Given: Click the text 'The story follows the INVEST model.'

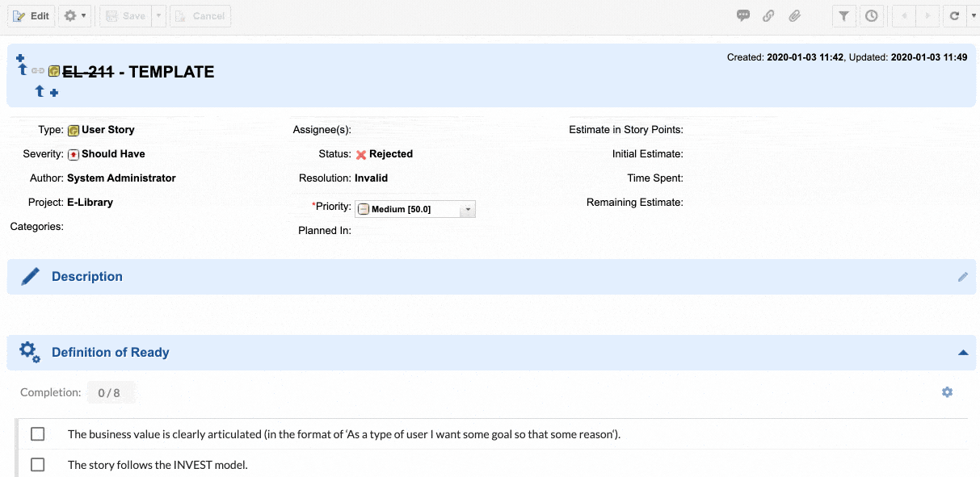Looking at the screenshot, I should click(x=158, y=465).
